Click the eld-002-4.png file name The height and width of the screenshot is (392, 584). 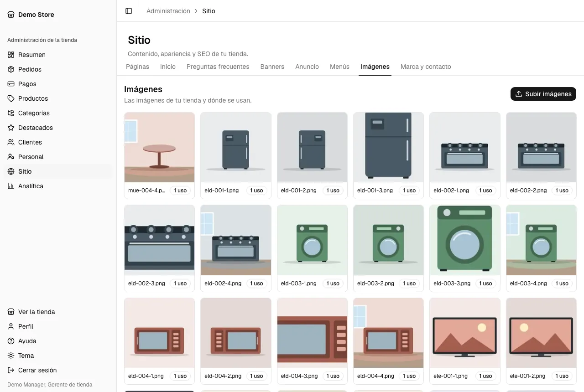[223, 284]
